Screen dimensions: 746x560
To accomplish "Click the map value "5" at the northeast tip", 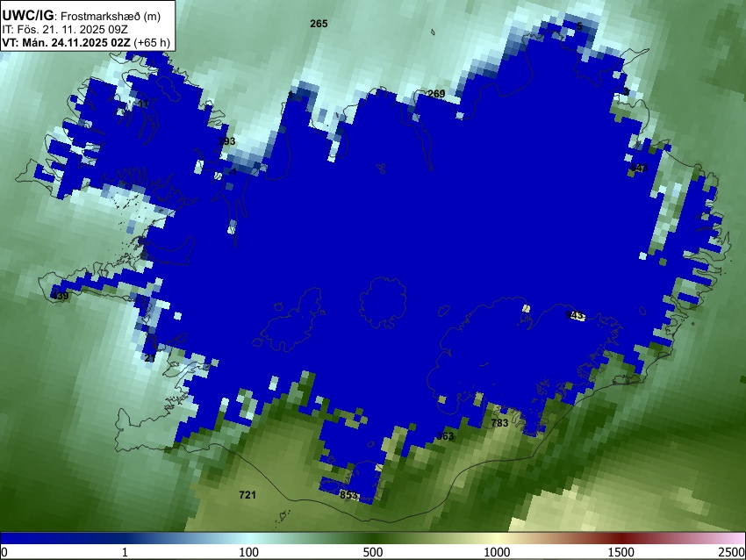I will (579, 26).
